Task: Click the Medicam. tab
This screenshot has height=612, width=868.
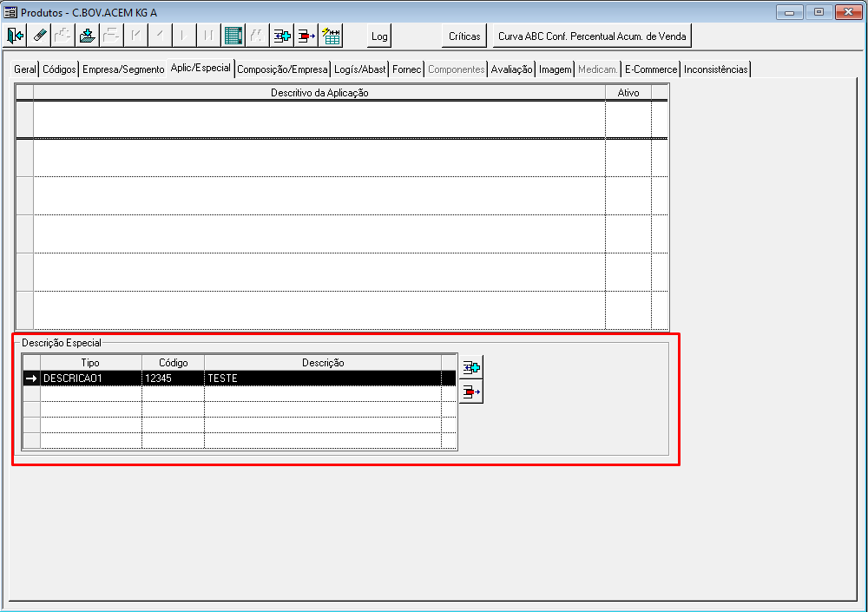Action: click(x=598, y=69)
